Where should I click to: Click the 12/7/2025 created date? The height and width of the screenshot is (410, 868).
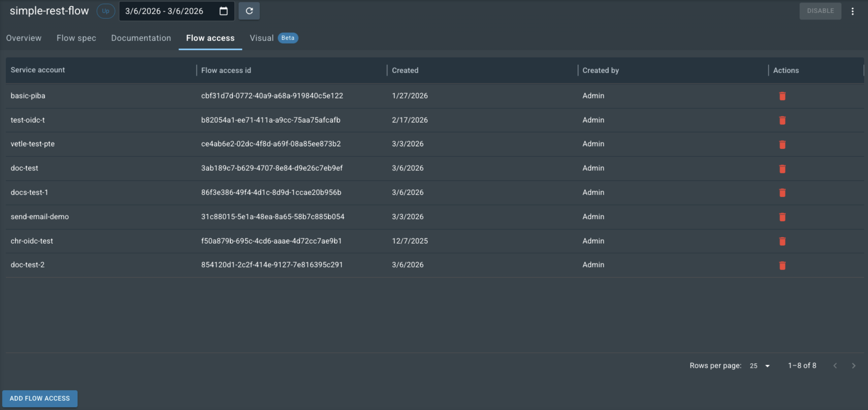[410, 241]
